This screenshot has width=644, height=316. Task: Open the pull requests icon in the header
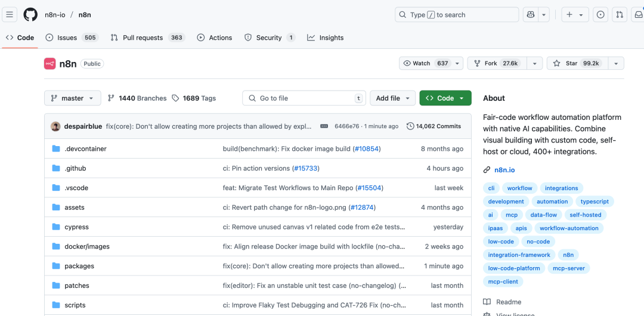(620, 15)
